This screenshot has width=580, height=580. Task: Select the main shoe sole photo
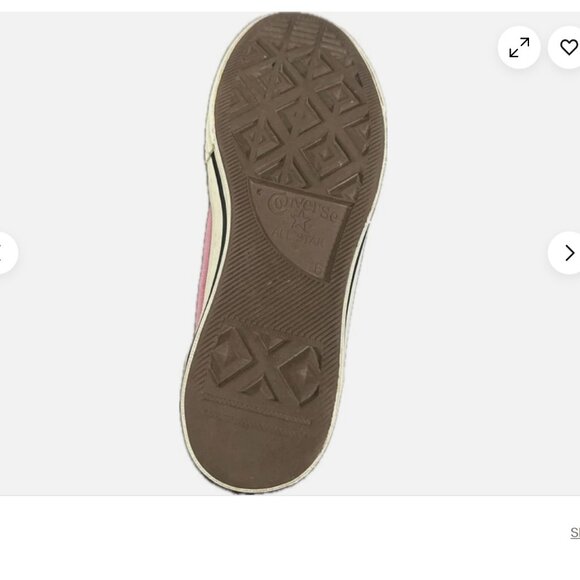coord(283,253)
